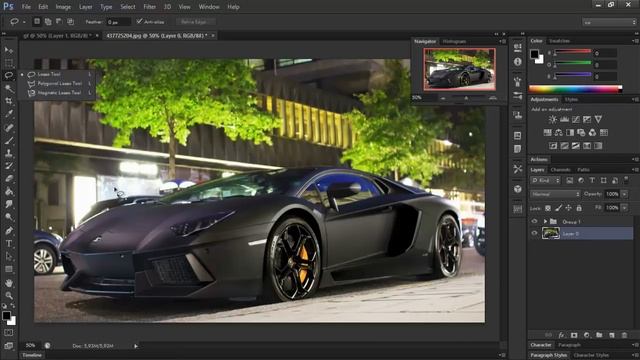The height and width of the screenshot is (360, 640).
Task: Select the Eyedropper tool
Action: [9, 114]
